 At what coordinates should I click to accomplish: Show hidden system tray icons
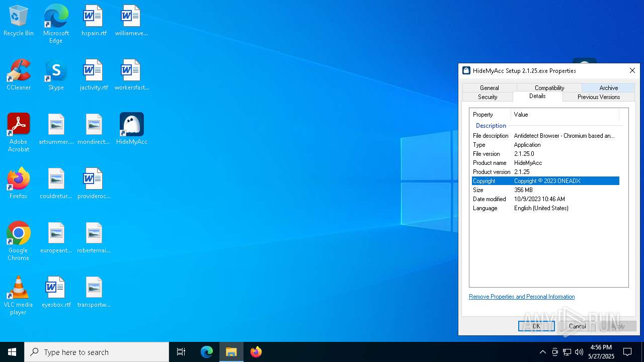point(542,352)
